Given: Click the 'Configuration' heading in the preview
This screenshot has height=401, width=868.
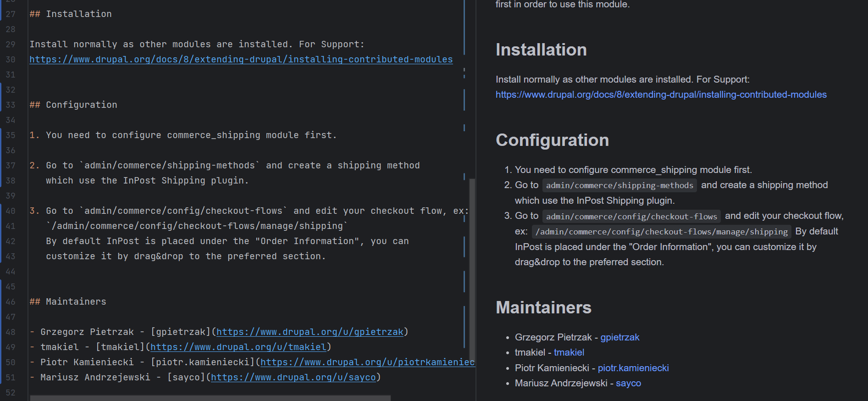Looking at the screenshot, I should point(552,140).
